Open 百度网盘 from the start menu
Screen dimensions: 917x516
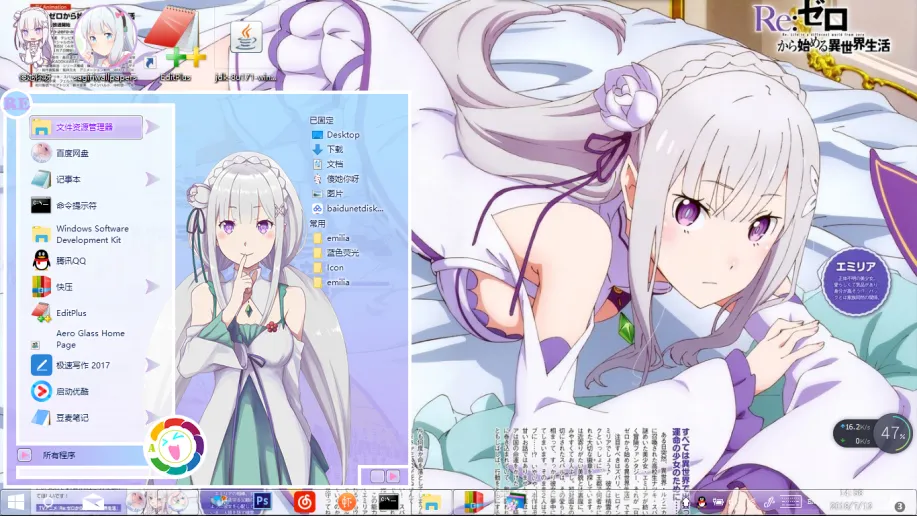click(x=72, y=153)
